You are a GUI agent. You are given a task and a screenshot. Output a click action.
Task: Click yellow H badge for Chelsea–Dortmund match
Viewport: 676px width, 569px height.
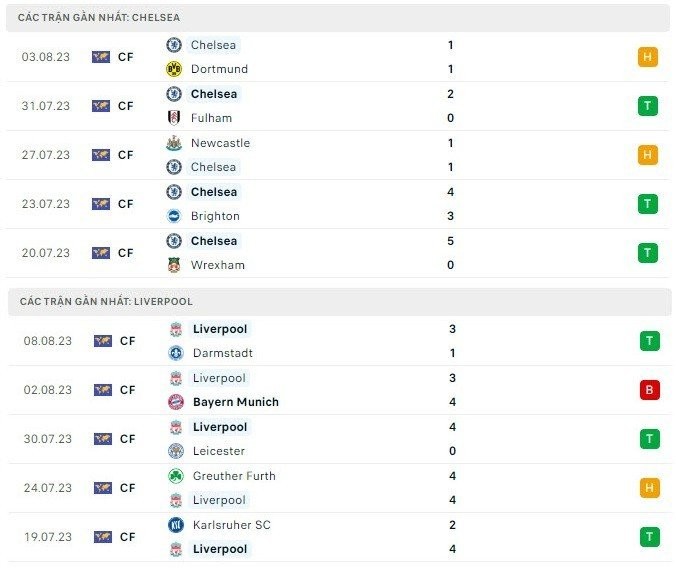[648, 57]
